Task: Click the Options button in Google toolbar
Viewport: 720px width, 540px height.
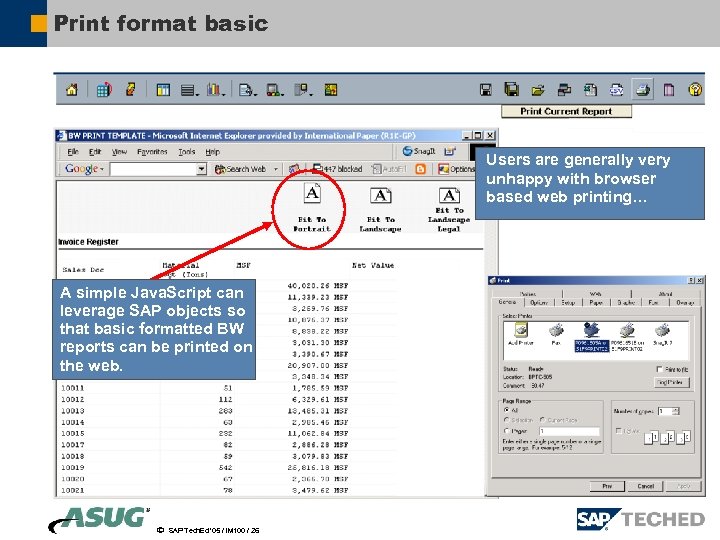Action: coord(456,169)
